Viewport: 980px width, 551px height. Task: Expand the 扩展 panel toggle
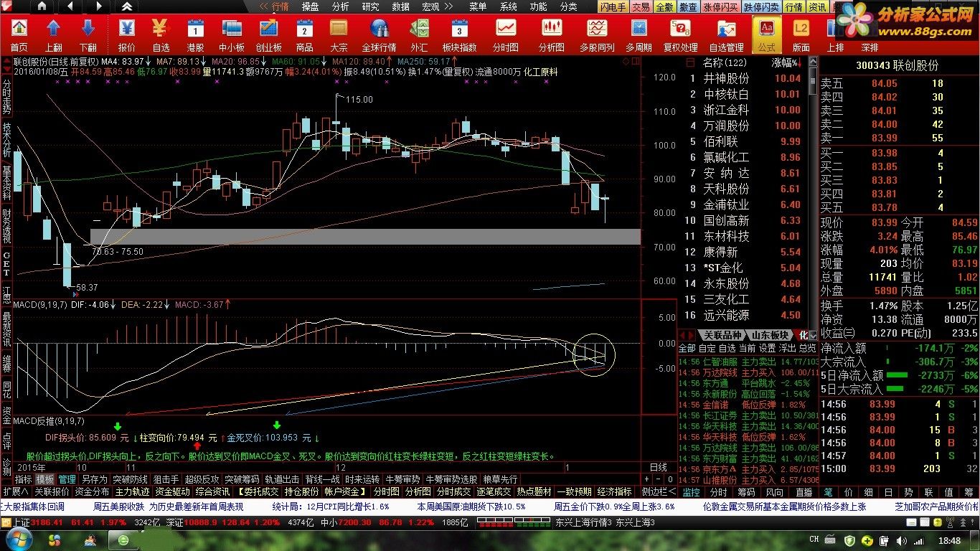15,491
